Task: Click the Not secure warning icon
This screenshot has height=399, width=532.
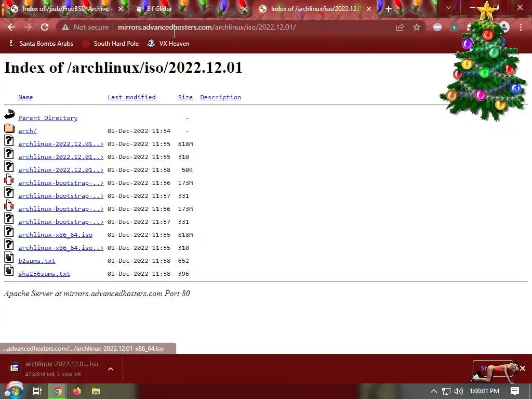Action: [65, 27]
